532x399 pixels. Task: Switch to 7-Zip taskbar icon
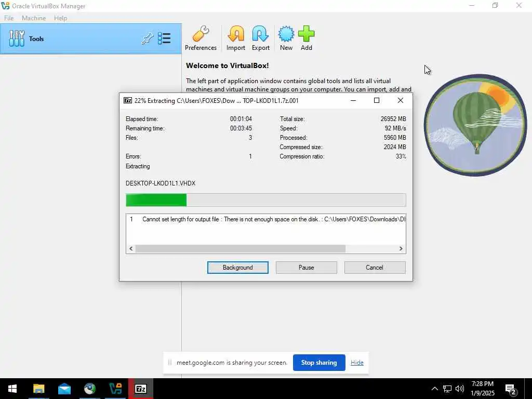click(141, 389)
